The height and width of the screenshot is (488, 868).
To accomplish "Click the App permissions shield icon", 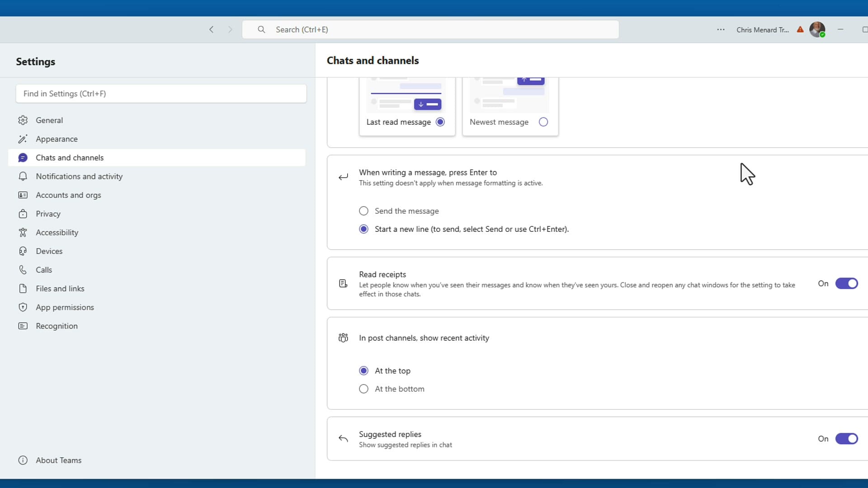I will (23, 307).
